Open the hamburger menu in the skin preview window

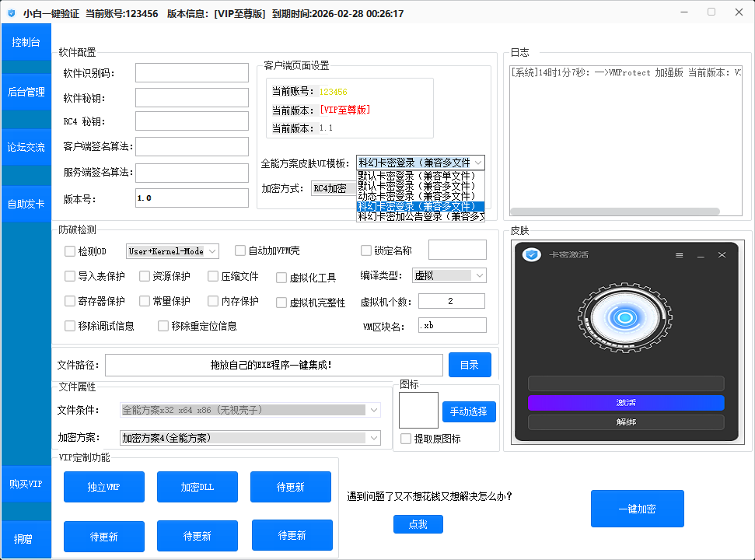[x=679, y=254]
